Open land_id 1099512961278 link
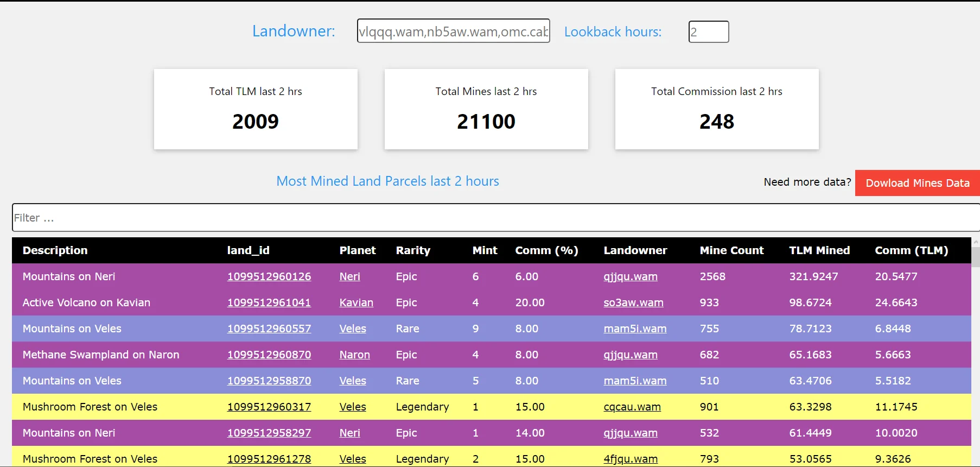 pos(269,459)
